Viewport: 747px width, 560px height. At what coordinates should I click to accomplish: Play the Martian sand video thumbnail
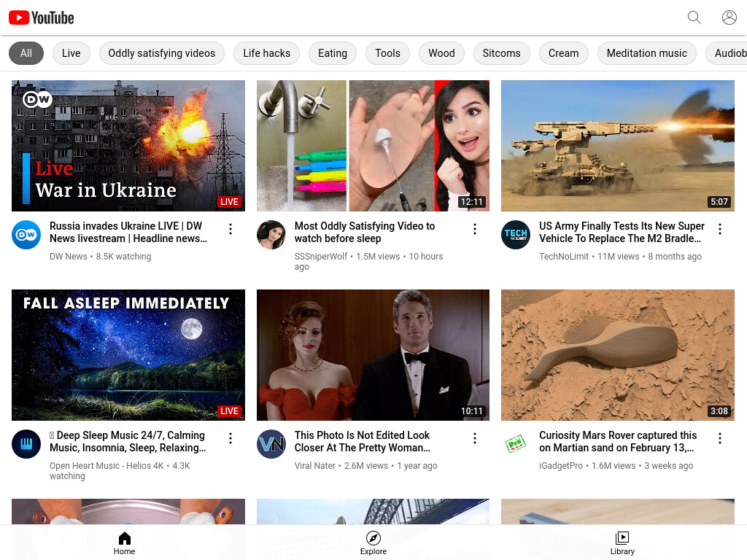(x=617, y=355)
